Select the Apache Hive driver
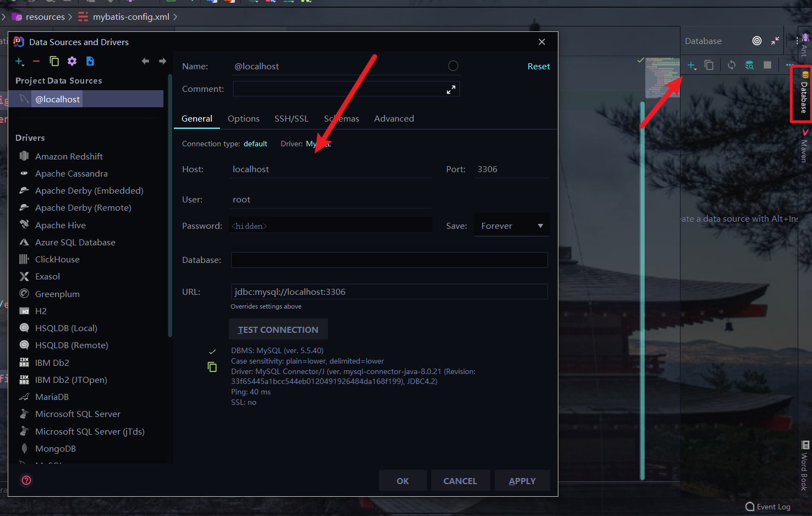The image size is (812, 516). (61, 225)
